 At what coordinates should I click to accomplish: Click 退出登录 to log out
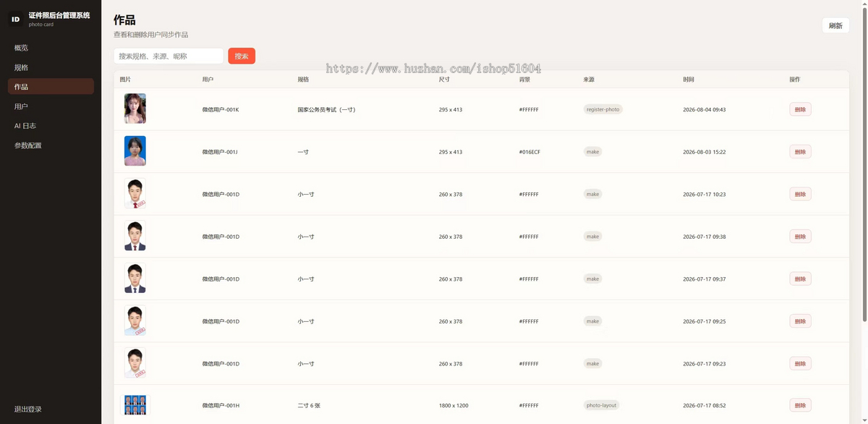coord(28,409)
